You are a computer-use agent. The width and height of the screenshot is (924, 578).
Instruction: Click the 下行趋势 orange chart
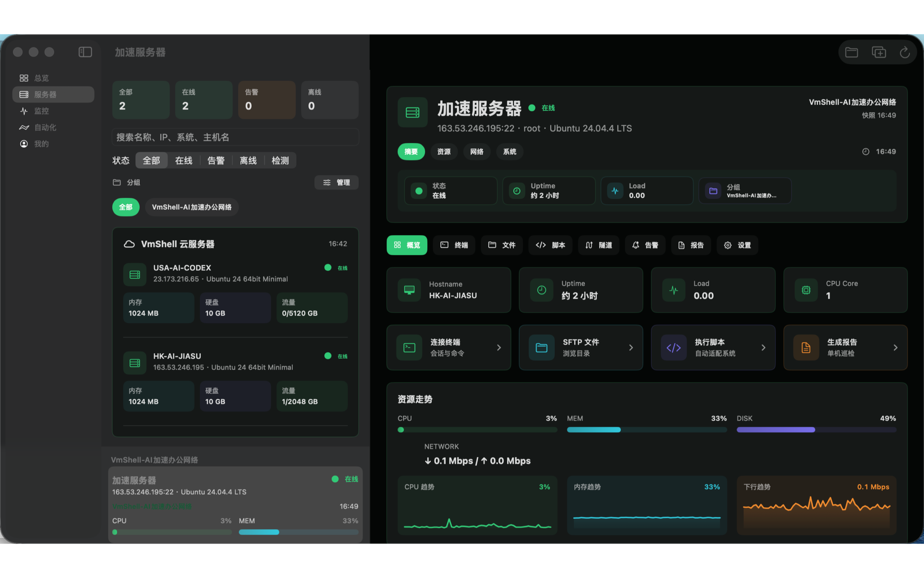coord(816,505)
